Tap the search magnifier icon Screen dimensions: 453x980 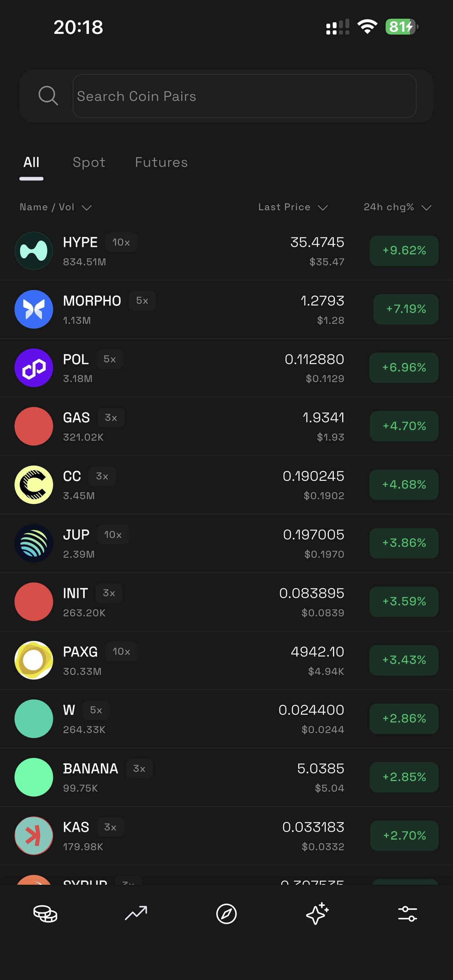[48, 96]
